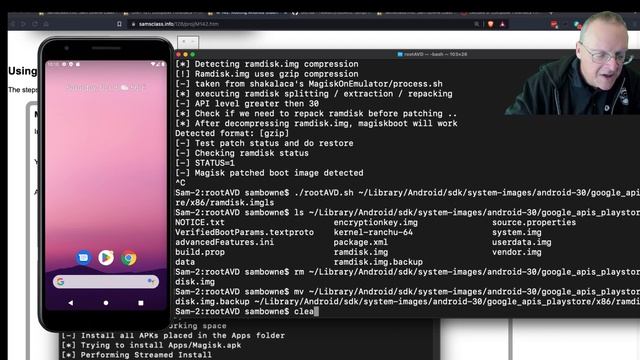
Task: Click 'package.xml' in the ls listing
Action: pyautogui.click(x=360, y=242)
